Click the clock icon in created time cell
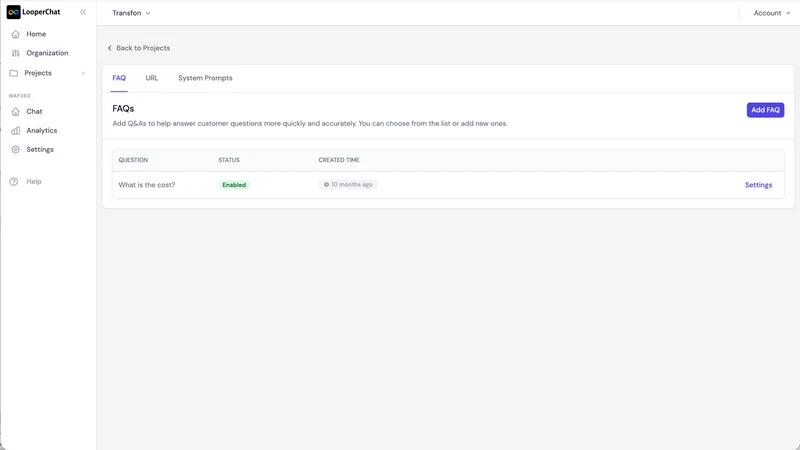The image size is (800, 450). (327, 185)
